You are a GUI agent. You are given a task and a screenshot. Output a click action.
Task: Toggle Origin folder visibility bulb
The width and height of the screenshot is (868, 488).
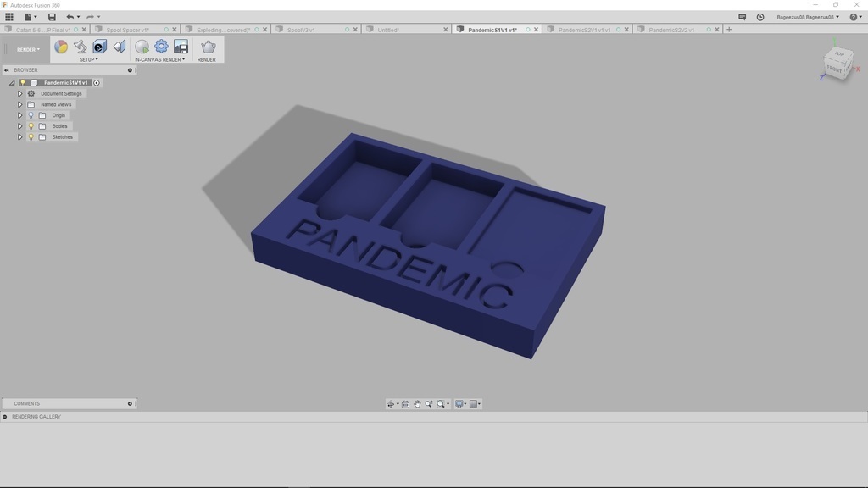pos(31,115)
